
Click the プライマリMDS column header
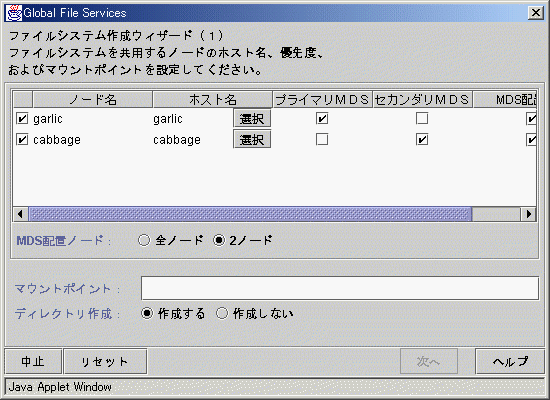pos(322,100)
